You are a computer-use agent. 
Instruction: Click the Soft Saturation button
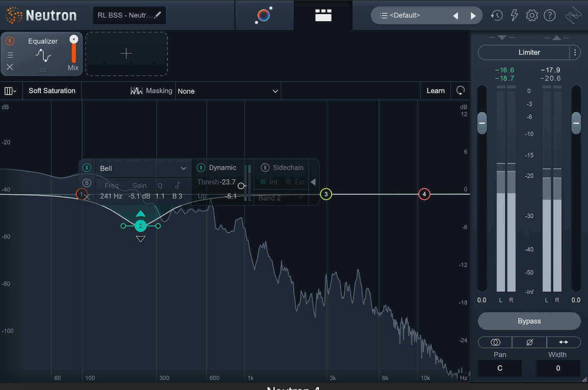[x=52, y=91]
